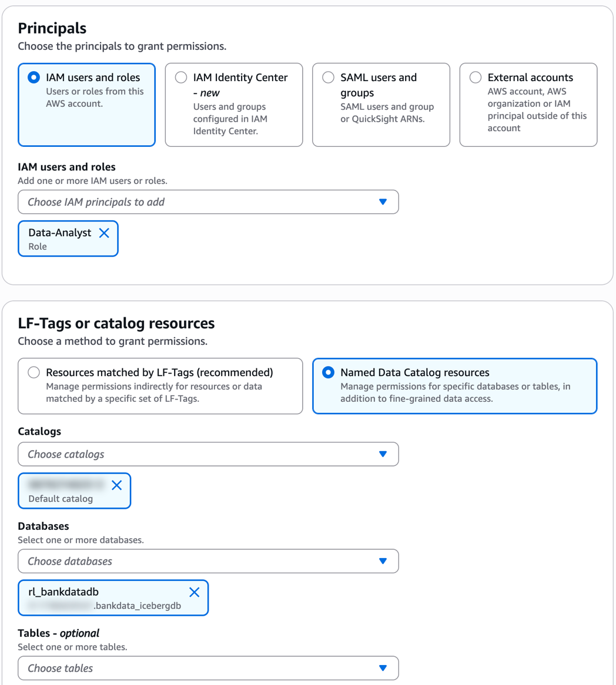Choose Named Data Catalog resources option
The image size is (616, 685).
[x=329, y=372]
